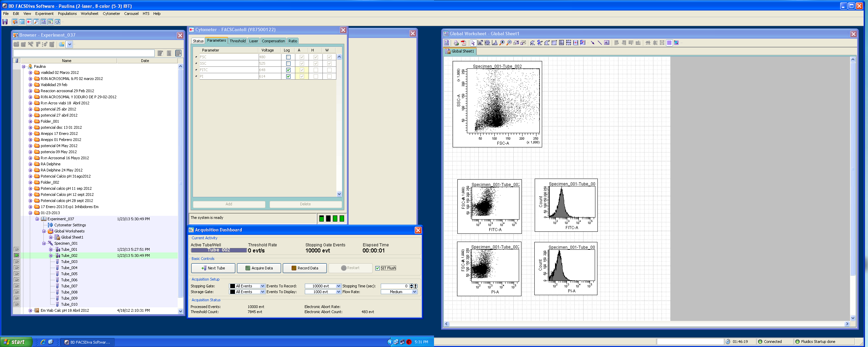Export worksheet with the PDF icon
Screen dimensions: 868x347
(463, 43)
